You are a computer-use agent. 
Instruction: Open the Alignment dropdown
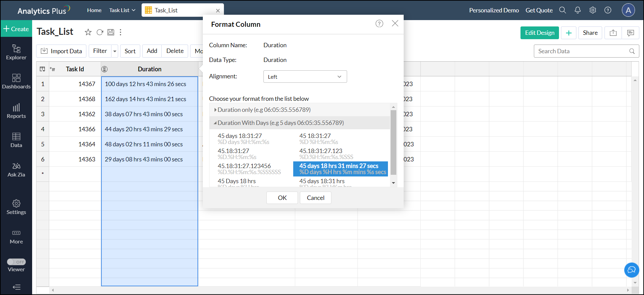pyautogui.click(x=305, y=77)
